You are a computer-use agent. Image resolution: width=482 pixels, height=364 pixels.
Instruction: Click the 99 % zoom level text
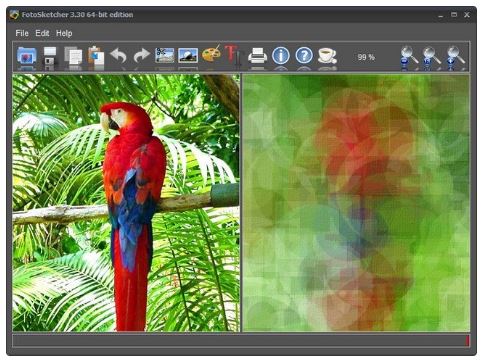pos(366,57)
